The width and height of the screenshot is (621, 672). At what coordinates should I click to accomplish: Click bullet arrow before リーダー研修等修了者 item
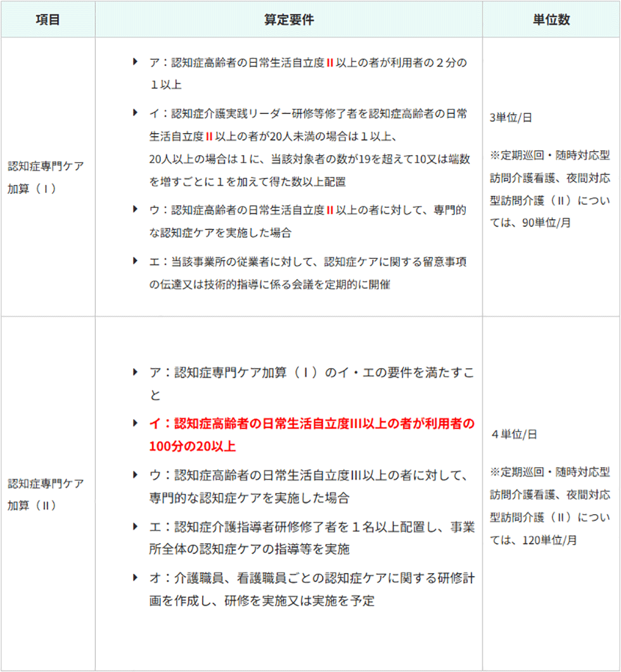(x=135, y=113)
